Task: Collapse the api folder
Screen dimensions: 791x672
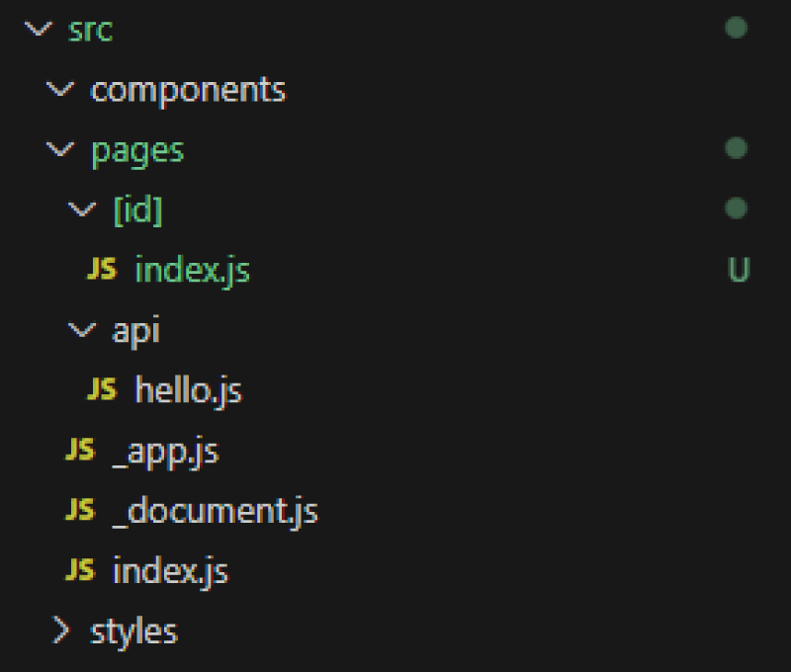Action: pos(79,330)
